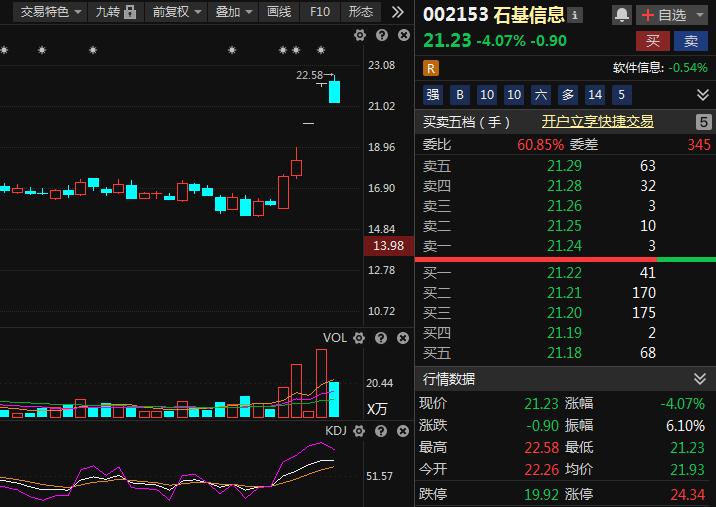Collapse the 行情数据 section
Screen dimensions: 716x507
pos(700,379)
